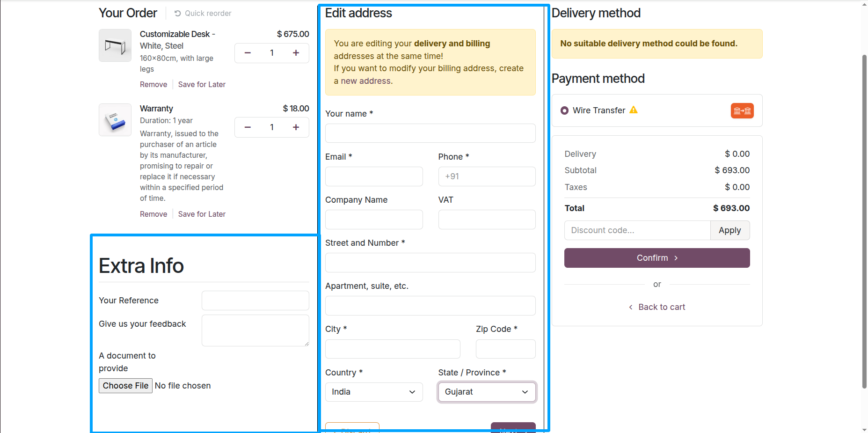This screenshot has height=433, width=868.
Task: Save Customizable Desk for later
Action: 202,84
